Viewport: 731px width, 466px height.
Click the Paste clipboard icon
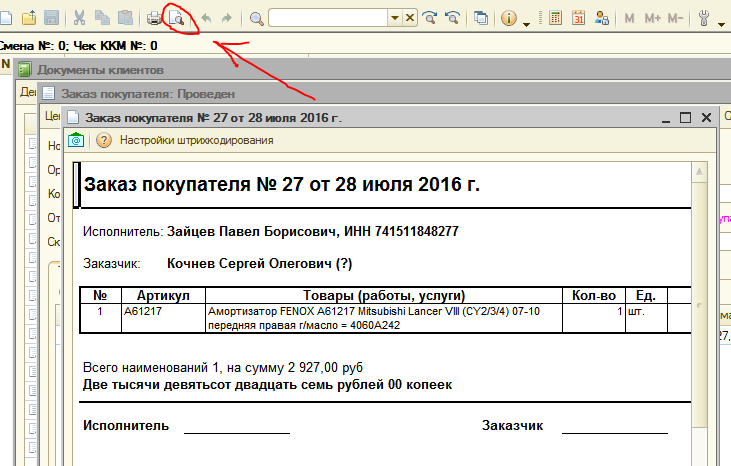[x=125, y=18]
